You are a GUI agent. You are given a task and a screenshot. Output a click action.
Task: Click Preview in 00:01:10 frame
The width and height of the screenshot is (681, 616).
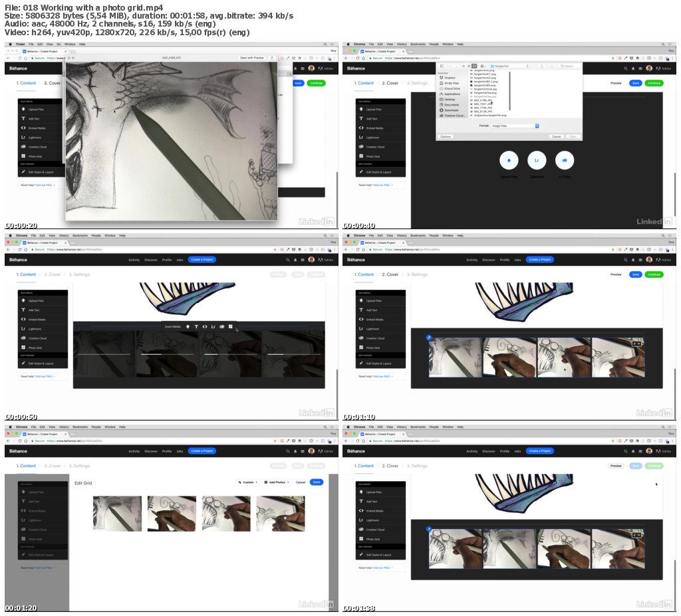tap(616, 274)
